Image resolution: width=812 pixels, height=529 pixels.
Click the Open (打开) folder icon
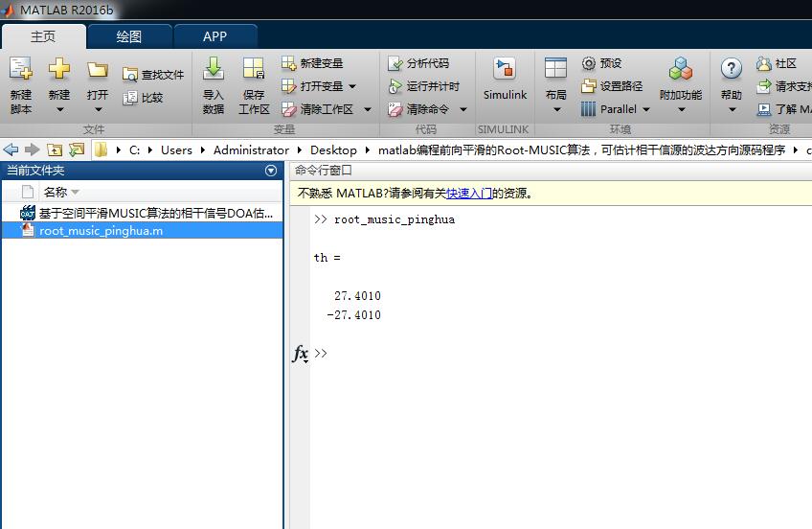98,69
